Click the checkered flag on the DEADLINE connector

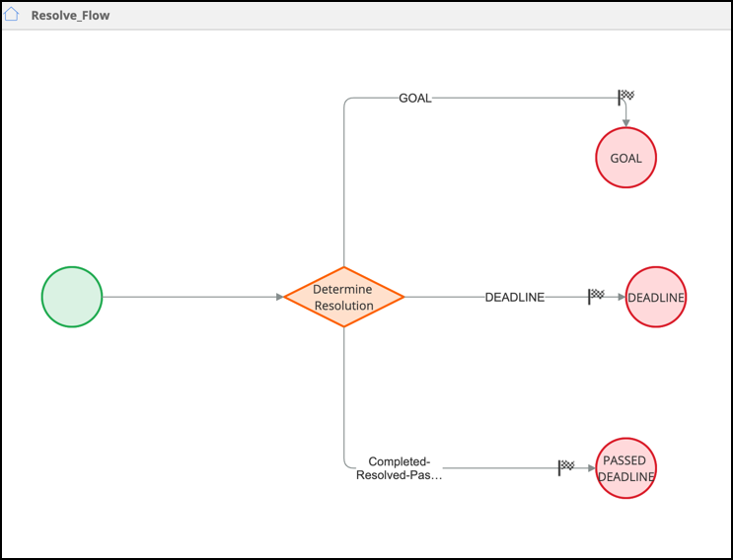(596, 296)
